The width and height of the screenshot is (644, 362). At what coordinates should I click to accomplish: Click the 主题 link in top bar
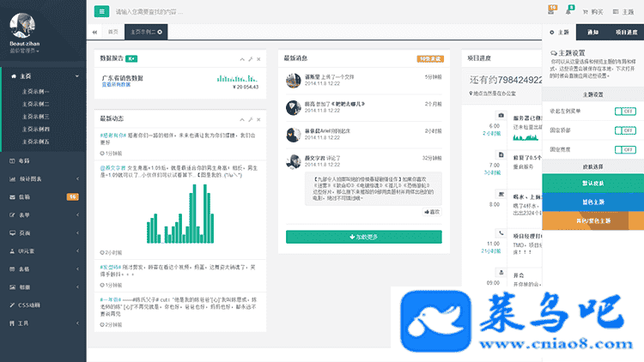[x=623, y=12]
